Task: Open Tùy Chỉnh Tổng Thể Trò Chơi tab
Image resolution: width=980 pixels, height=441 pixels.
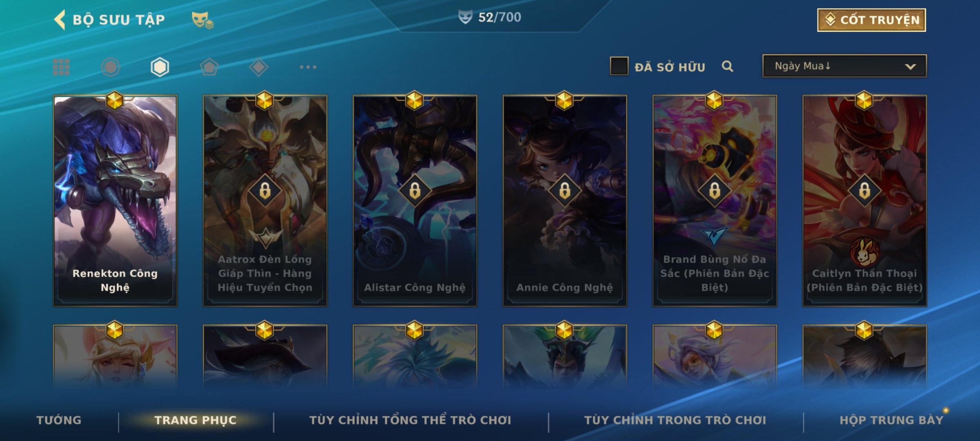Action: tap(410, 420)
